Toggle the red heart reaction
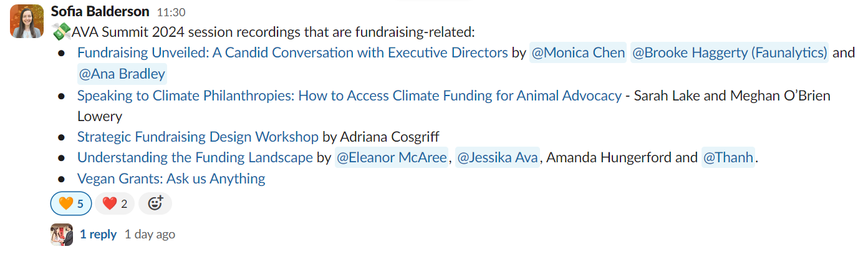 pyautogui.click(x=115, y=203)
